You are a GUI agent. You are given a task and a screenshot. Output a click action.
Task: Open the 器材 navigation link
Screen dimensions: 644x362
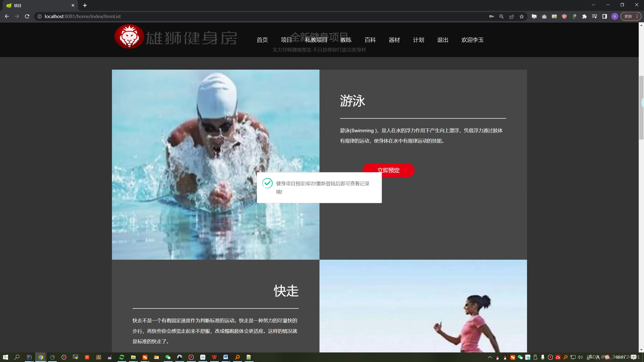coord(394,40)
